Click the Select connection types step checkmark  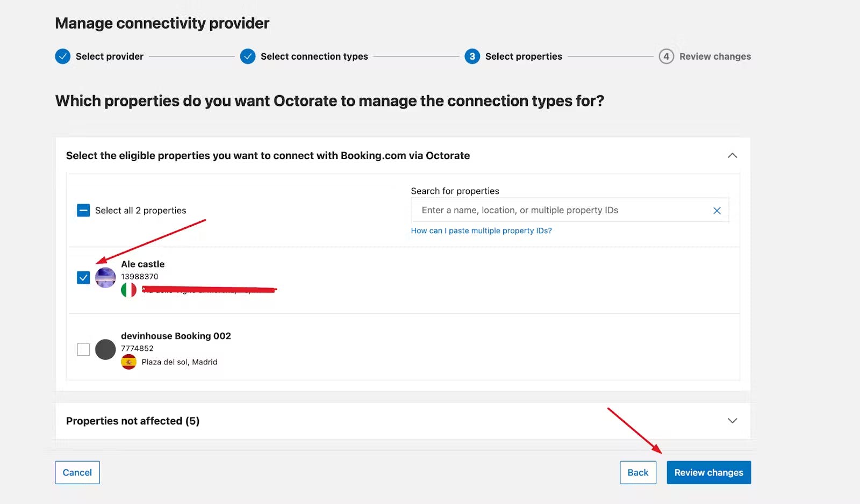[x=248, y=56]
